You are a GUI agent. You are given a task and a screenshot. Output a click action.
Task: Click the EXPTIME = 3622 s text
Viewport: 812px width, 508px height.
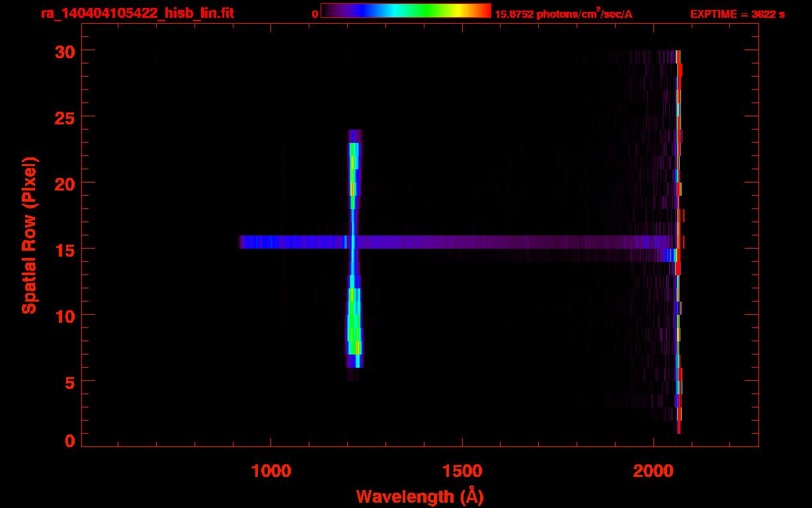737,14
